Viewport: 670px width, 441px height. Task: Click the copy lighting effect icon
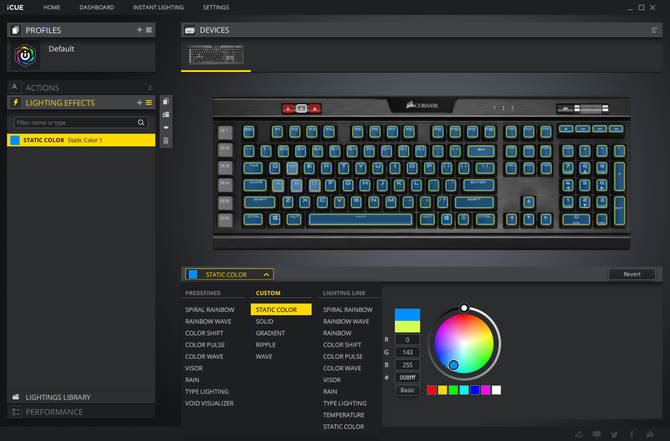(x=166, y=101)
